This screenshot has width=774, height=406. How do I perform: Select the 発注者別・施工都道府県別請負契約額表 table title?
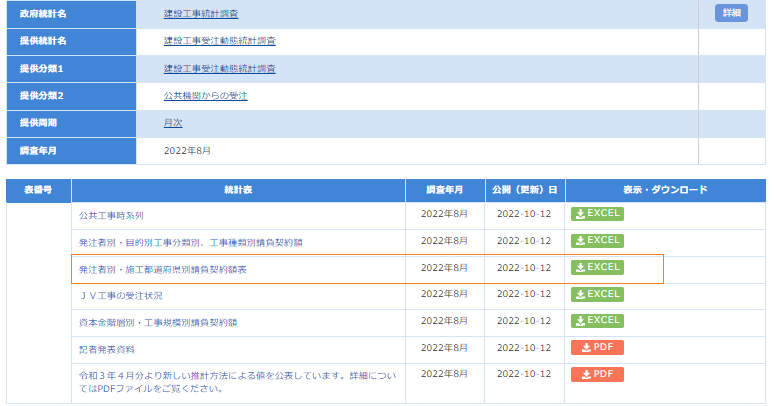[x=162, y=269]
